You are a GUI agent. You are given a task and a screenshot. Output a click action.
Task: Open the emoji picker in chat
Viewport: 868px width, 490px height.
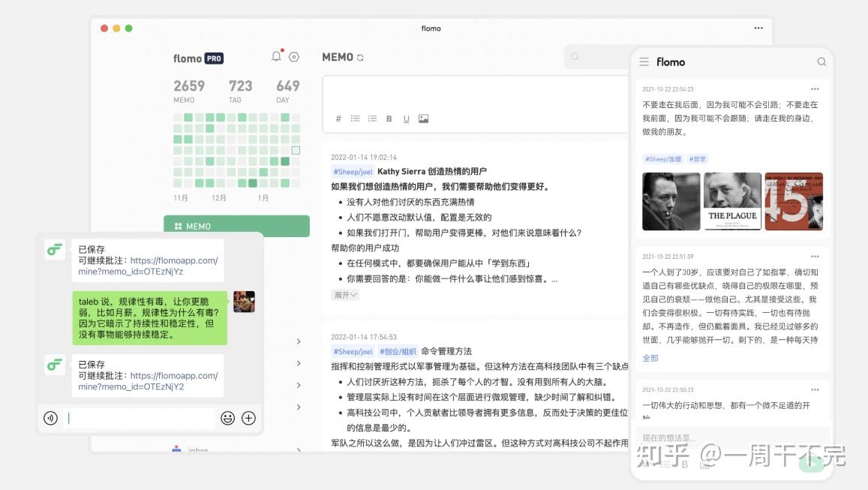coord(227,418)
